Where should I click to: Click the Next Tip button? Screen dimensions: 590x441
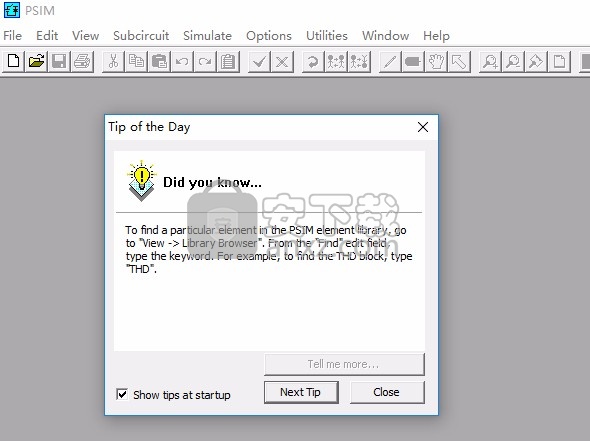coord(301,392)
